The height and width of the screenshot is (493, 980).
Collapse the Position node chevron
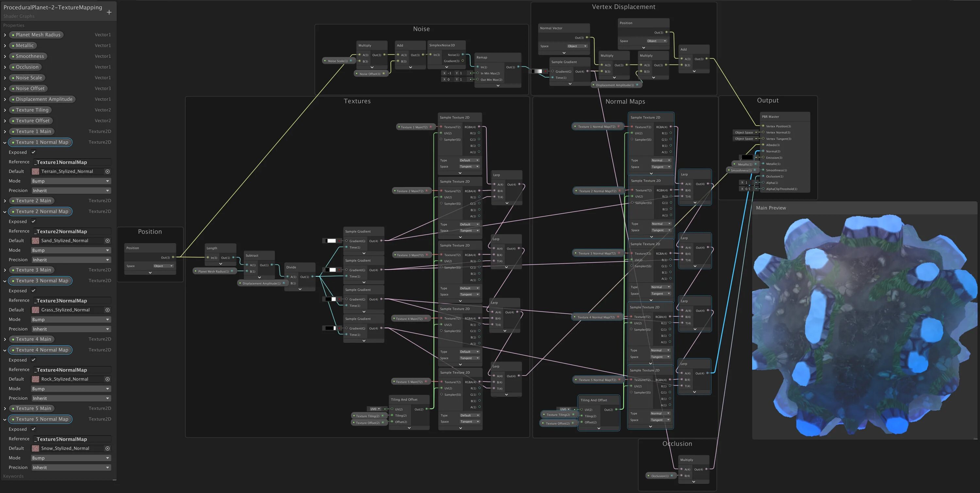pyautogui.click(x=150, y=272)
